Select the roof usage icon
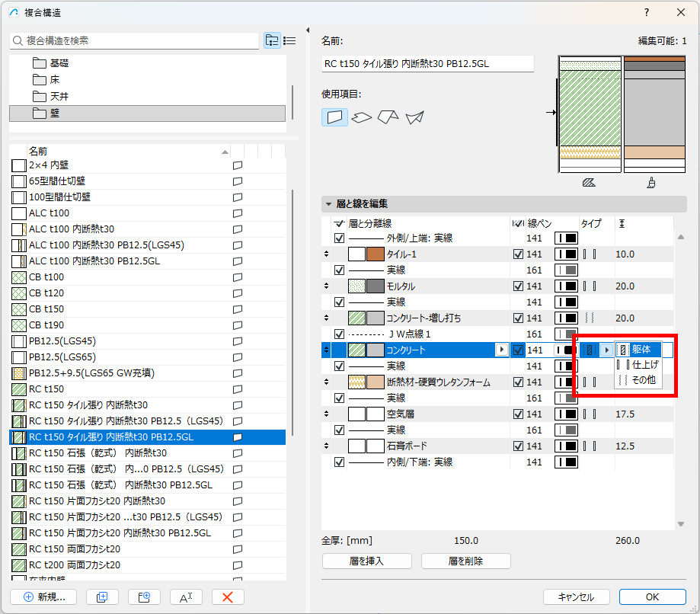700x614 pixels. coord(388,117)
